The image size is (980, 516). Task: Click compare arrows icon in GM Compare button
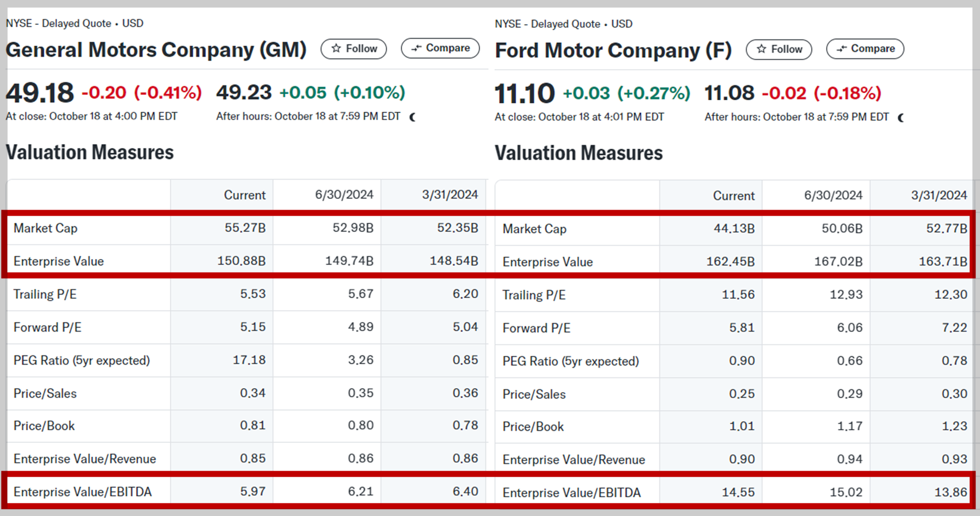[x=416, y=48]
